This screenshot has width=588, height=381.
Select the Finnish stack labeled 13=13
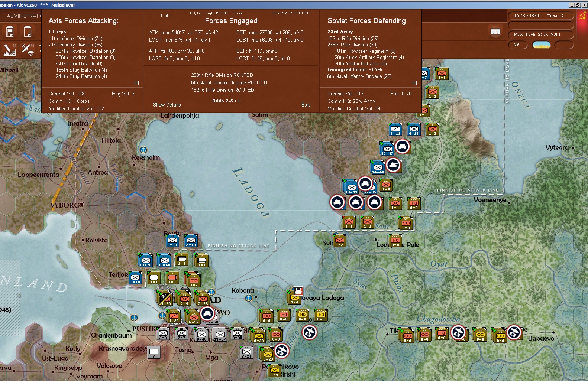350,187
